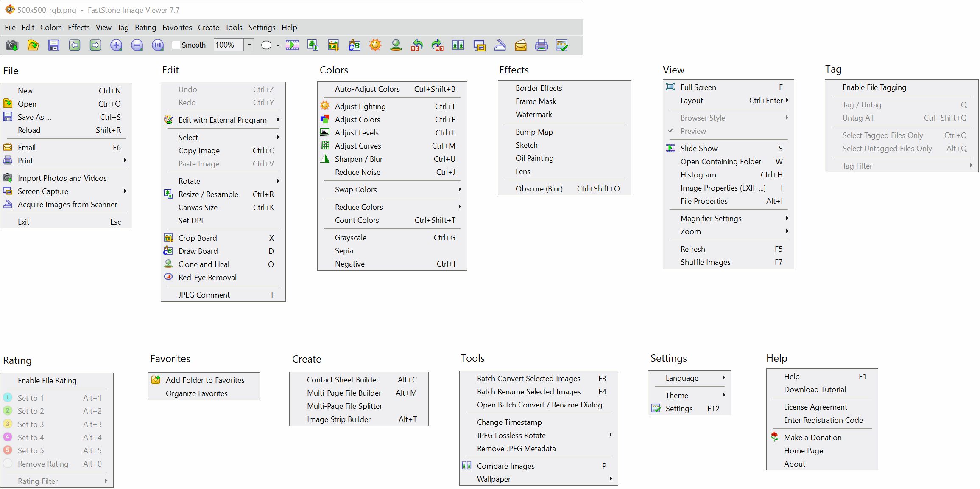Open Crop Board from the toolbar
The image size is (980, 489).
click(334, 45)
